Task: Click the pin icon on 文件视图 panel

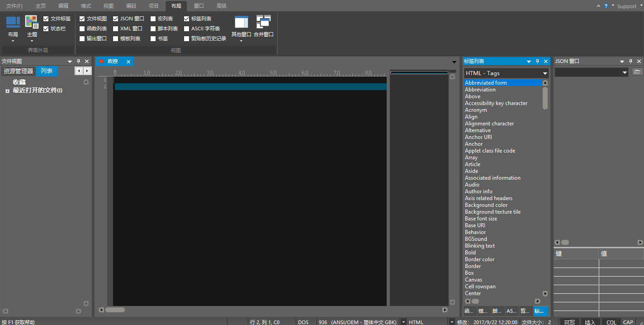Action: 78,61
